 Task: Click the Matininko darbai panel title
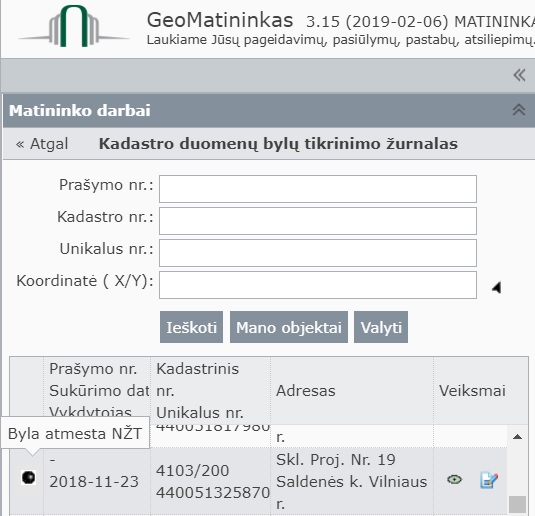click(x=79, y=111)
